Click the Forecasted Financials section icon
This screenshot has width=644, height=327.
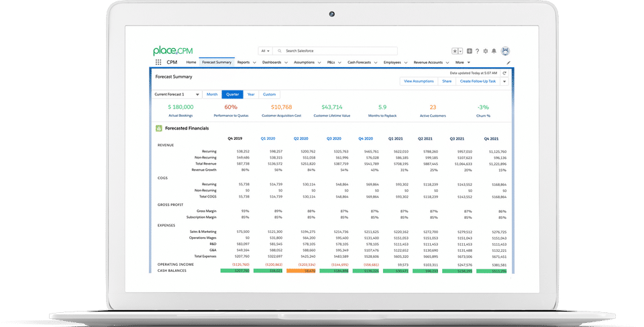pyautogui.click(x=159, y=128)
